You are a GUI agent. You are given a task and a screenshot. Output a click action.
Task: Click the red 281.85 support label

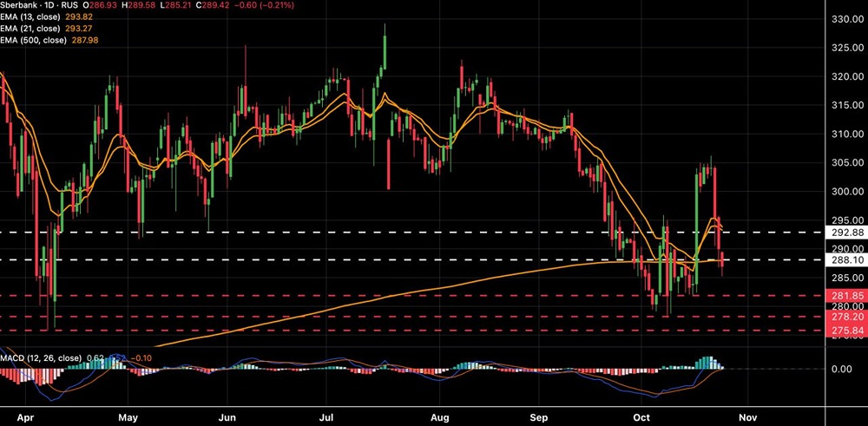[845, 295]
